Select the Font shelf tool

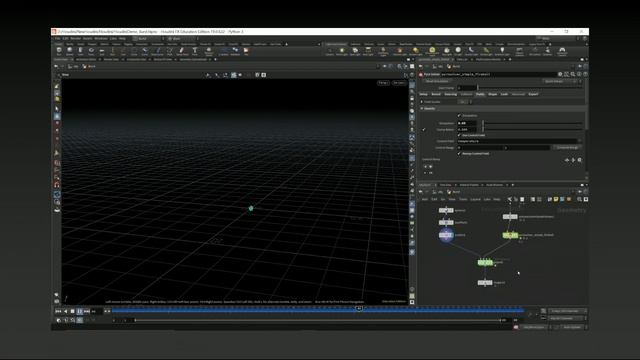(195, 51)
